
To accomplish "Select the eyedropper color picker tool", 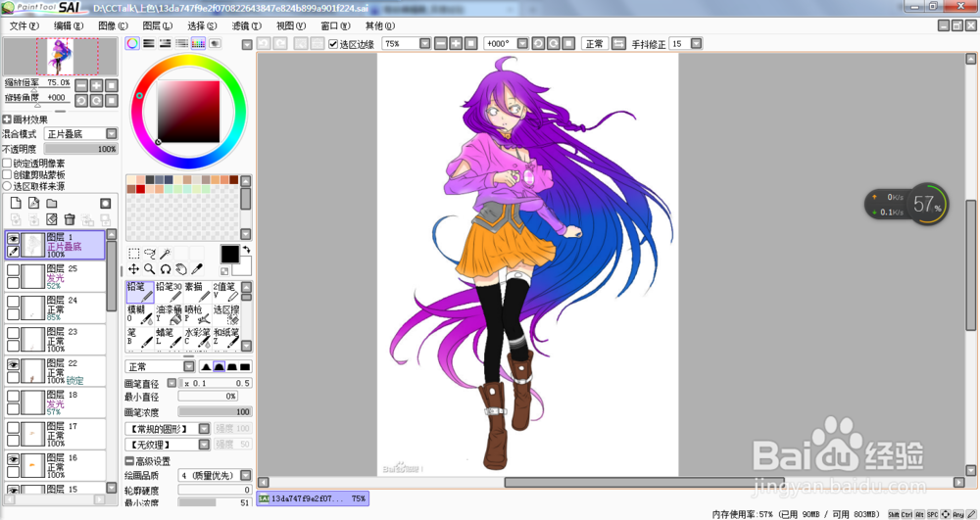I will click(197, 269).
